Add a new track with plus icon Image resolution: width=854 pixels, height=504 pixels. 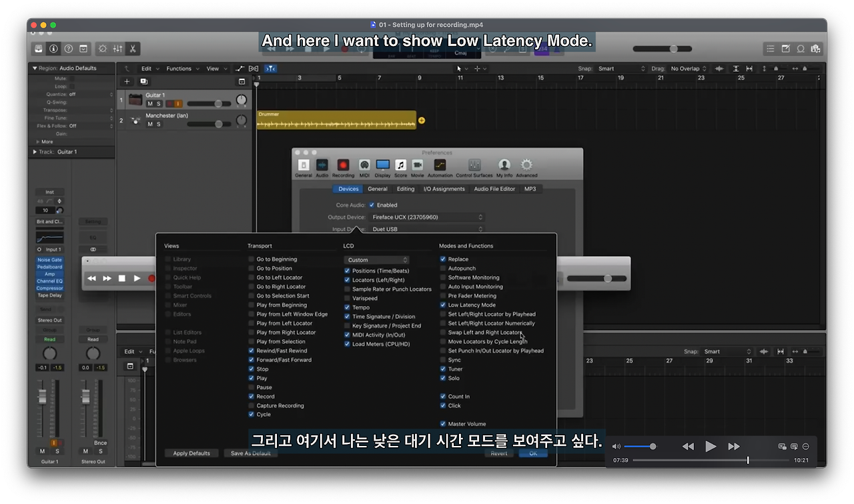click(x=127, y=81)
